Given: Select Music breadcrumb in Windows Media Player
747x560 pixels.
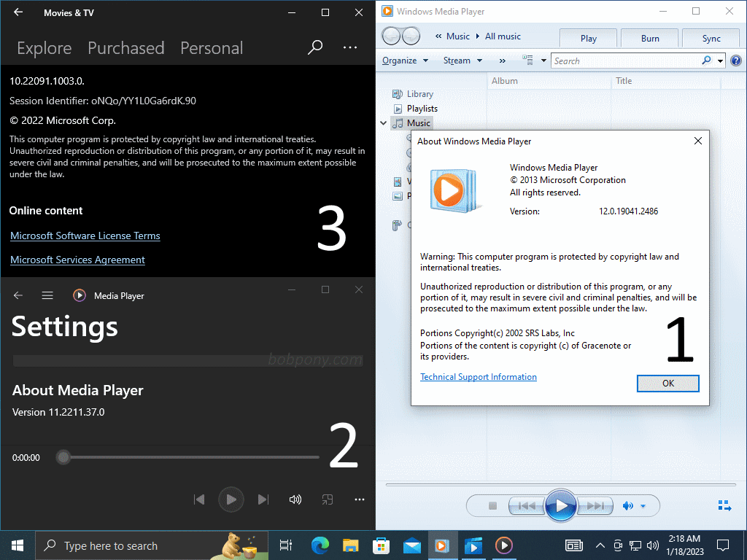Looking at the screenshot, I should pos(458,36).
